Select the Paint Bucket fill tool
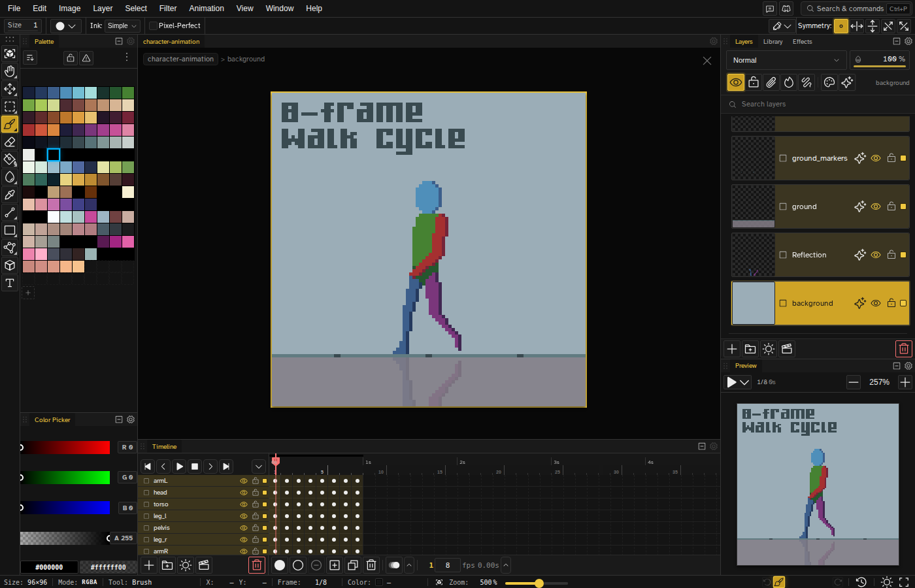 coord(10,159)
